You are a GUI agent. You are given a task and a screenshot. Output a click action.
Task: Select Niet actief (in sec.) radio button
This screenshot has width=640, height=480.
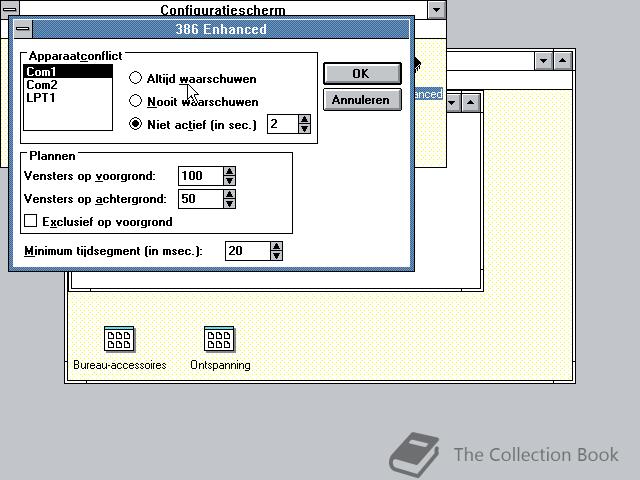pyautogui.click(x=135, y=124)
